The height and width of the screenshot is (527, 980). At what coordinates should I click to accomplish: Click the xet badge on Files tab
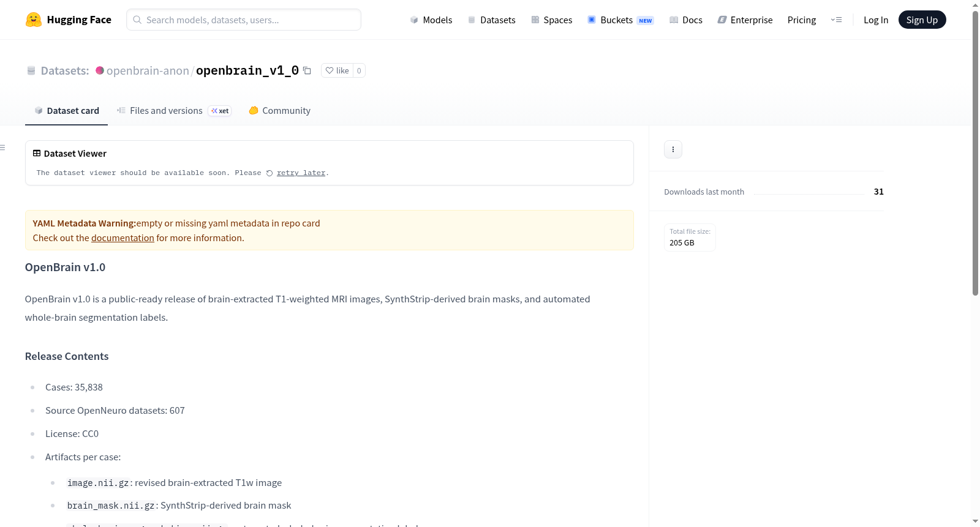click(220, 111)
